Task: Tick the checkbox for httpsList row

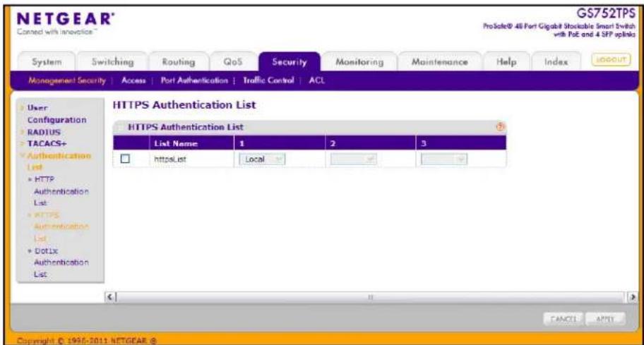Action: coord(125,159)
